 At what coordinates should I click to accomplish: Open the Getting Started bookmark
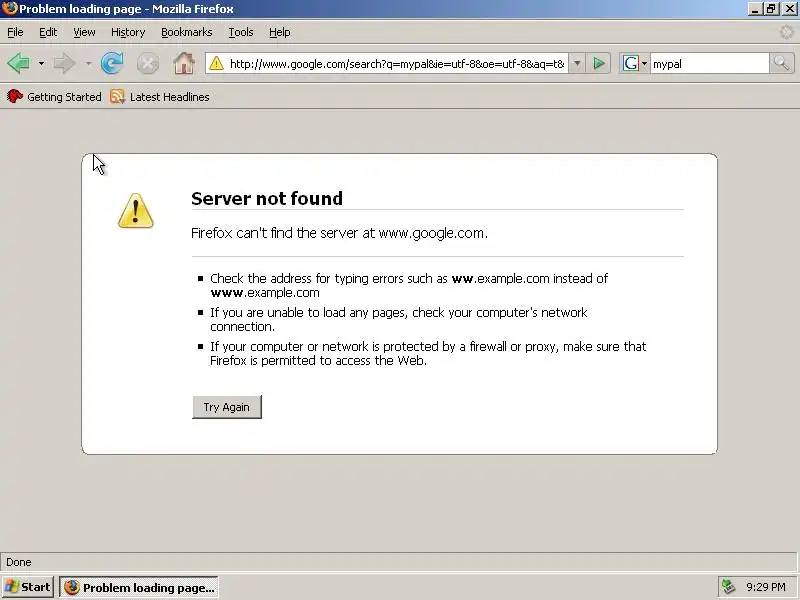pos(54,96)
